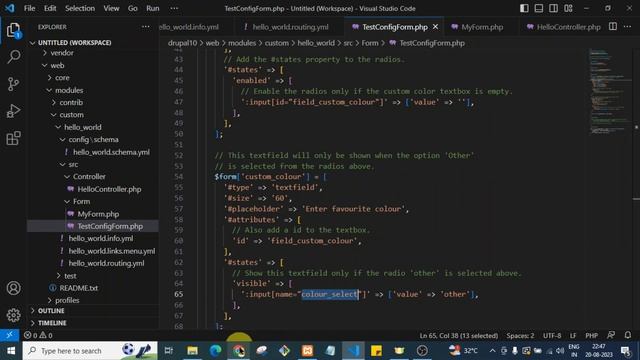Show hidden system tray icons
Screen dimensions: 640x360
click(x=493, y=351)
